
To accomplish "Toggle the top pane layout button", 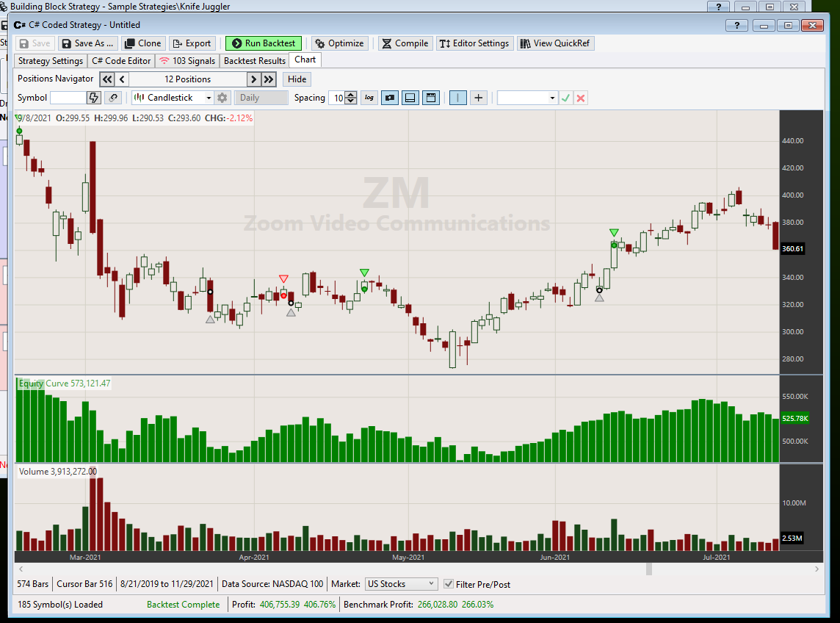I will pos(431,98).
